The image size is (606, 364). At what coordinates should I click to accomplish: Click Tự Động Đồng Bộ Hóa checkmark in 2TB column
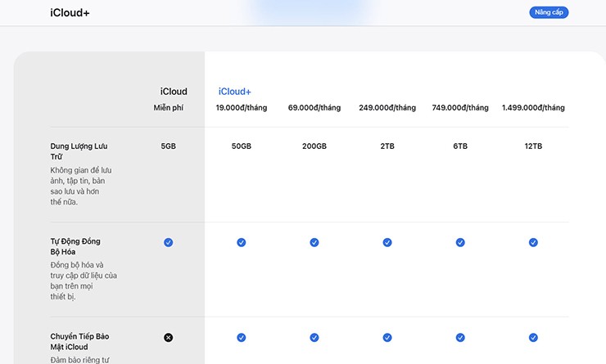tap(387, 242)
